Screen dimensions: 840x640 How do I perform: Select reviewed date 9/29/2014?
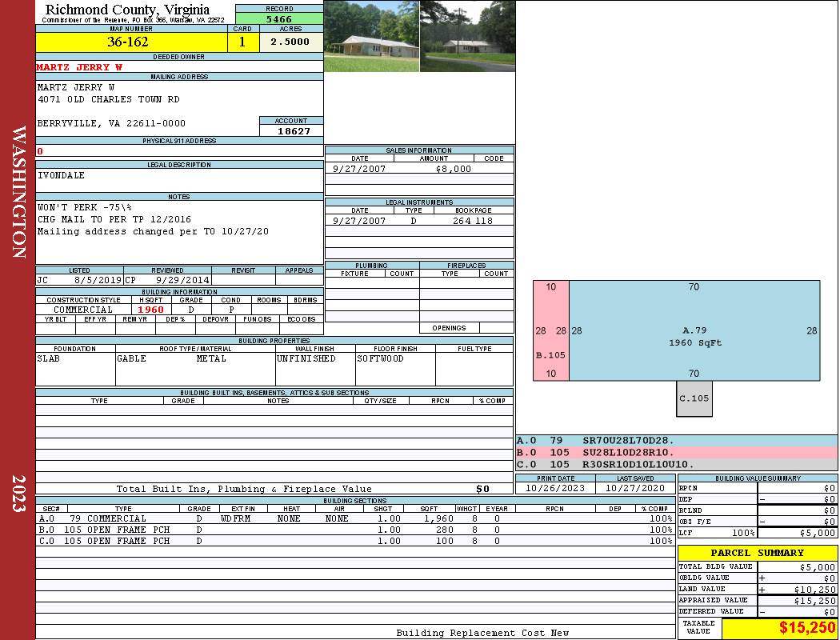point(182,280)
